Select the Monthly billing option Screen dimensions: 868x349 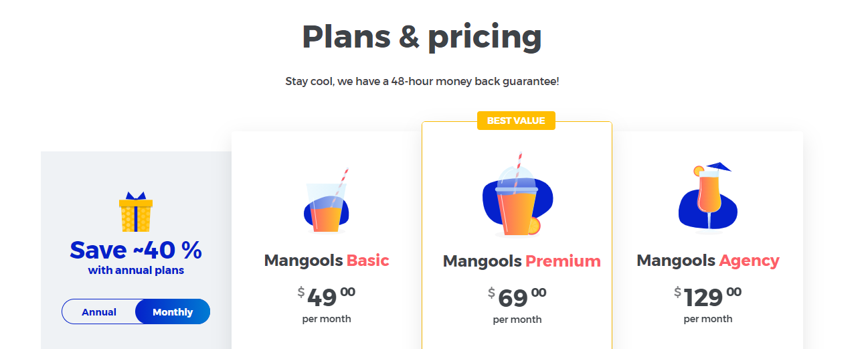[x=173, y=312]
